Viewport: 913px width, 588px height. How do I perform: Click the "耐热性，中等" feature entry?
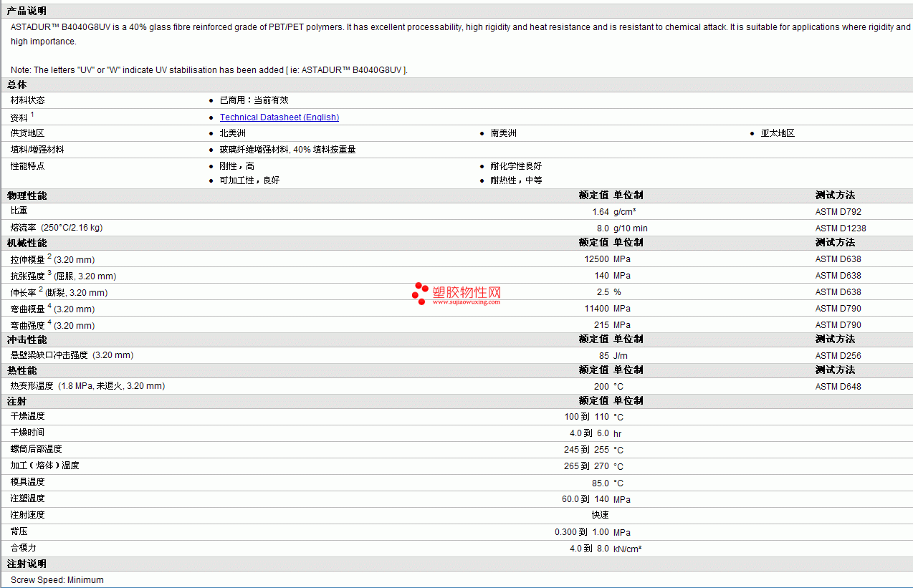click(x=516, y=180)
